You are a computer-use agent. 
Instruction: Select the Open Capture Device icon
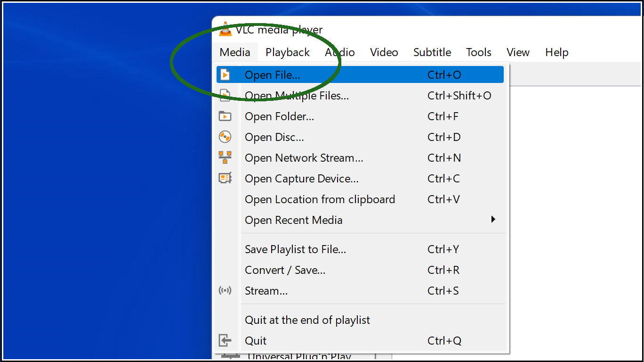coord(225,178)
